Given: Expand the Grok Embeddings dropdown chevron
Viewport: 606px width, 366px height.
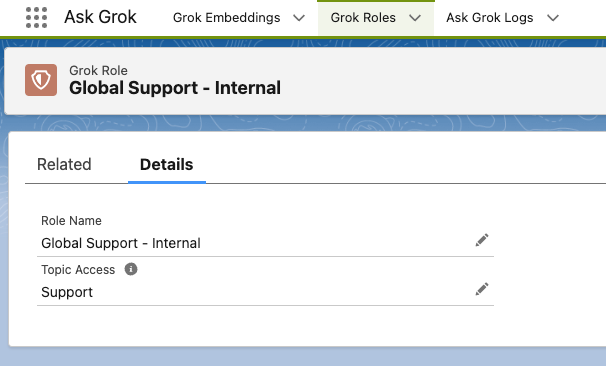Looking at the screenshot, I should coord(299,18).
